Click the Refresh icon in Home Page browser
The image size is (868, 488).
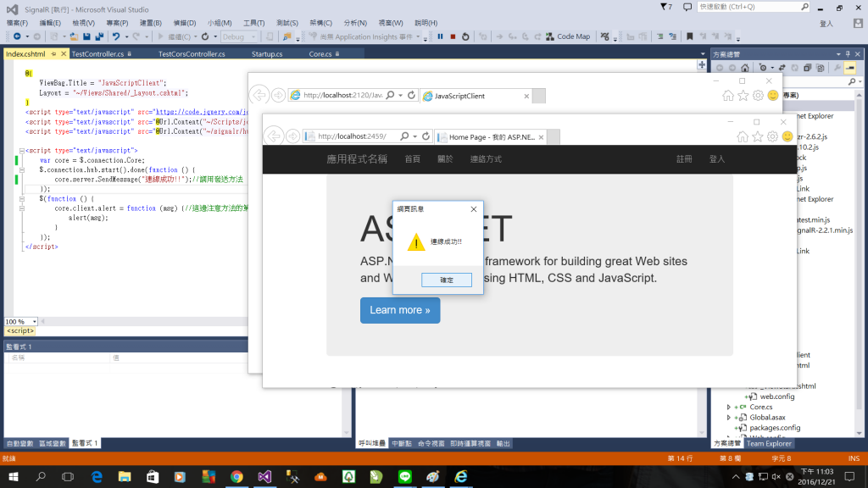[x=426, y=136]
